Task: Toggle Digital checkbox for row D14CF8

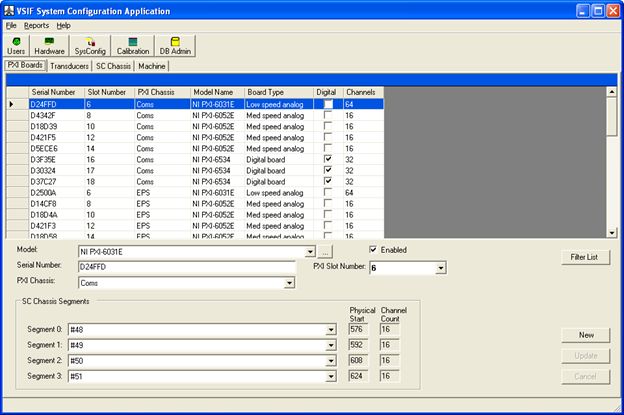Action: [x=328, y=204]
